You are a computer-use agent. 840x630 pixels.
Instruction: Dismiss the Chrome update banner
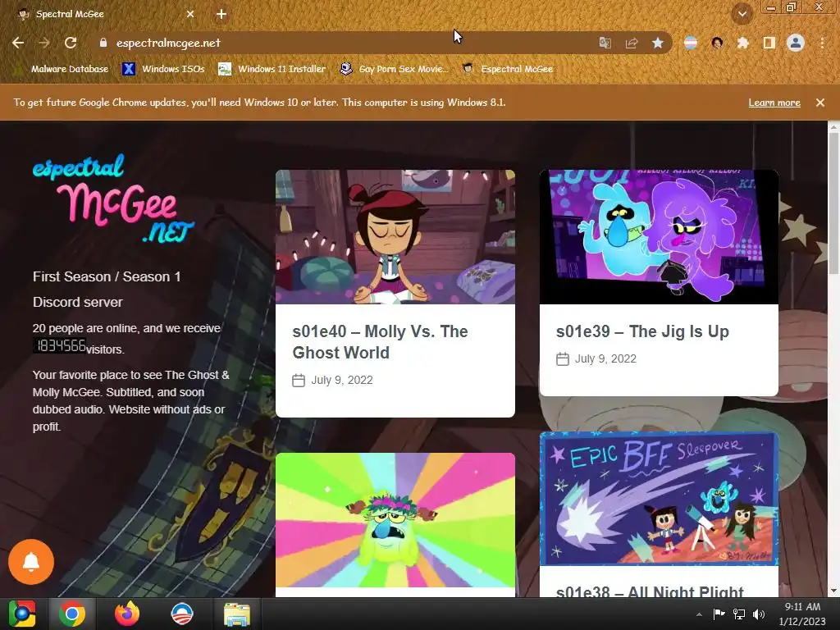click(820, 103)
